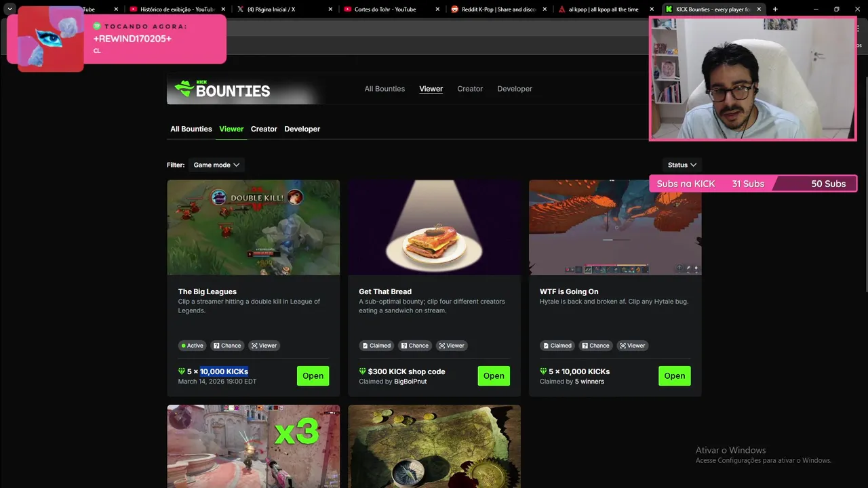This screenshot has height=488, width=868.
Task: Click Chance tag on Get That Bread
Action: coord(415,346)
